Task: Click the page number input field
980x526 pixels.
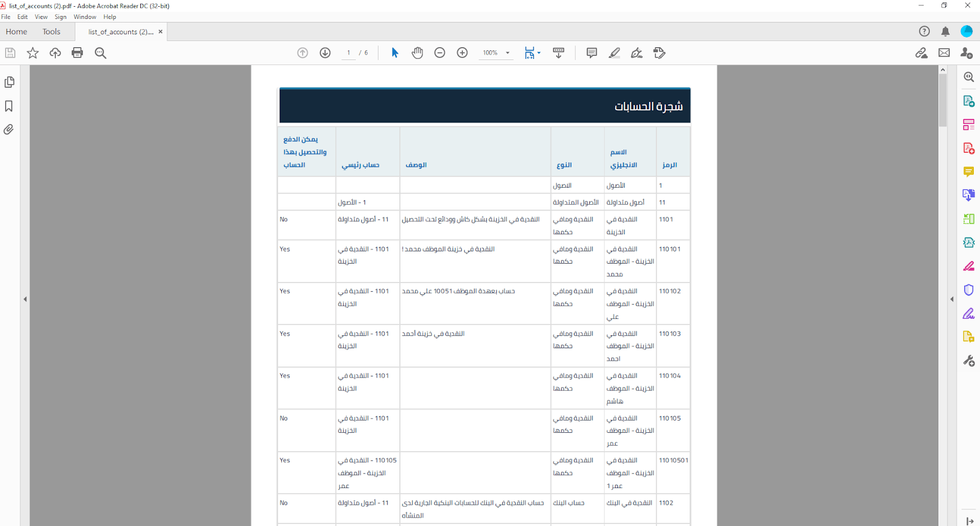Action: tap(349, 53)
